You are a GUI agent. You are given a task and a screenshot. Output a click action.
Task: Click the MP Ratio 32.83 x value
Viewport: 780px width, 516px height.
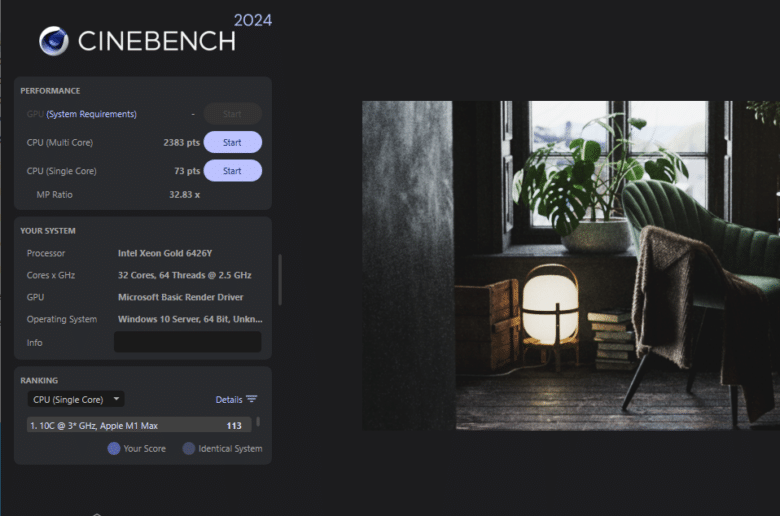click(x=185, y=195)
